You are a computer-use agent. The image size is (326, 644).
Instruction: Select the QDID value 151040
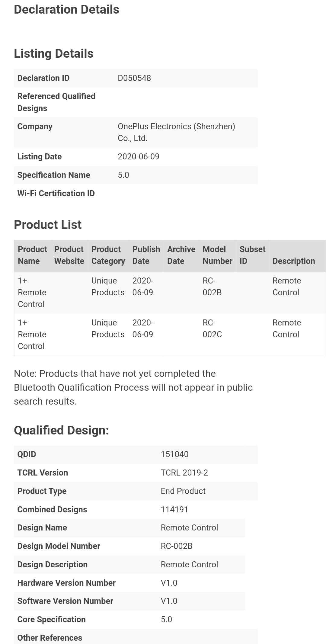click(x=174, y=454)
